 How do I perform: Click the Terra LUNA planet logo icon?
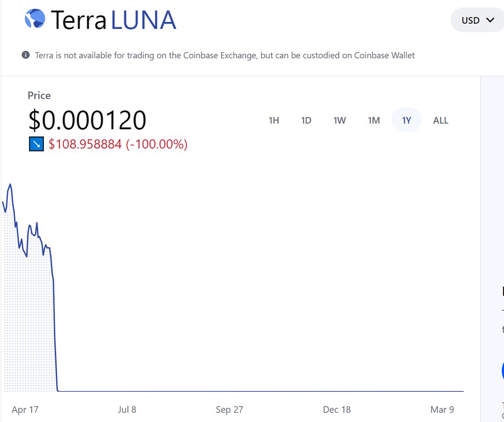tap(35, 19)
